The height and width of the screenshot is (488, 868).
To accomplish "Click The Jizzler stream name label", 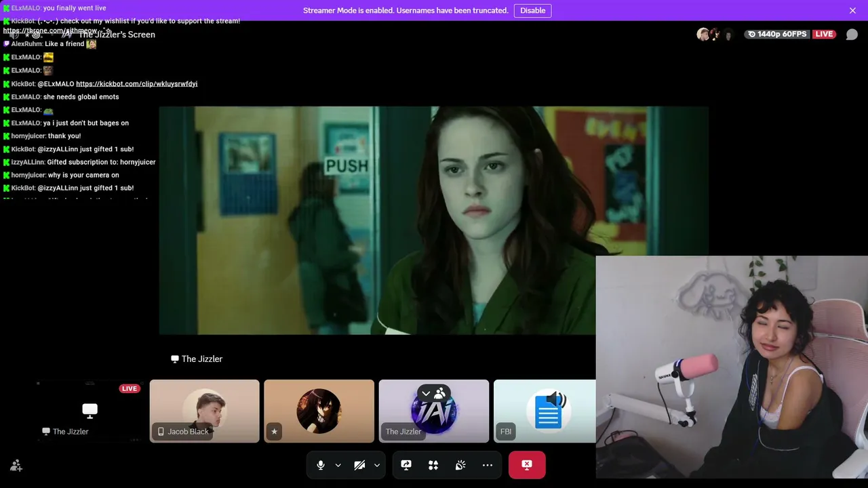I will coord(197,359).
